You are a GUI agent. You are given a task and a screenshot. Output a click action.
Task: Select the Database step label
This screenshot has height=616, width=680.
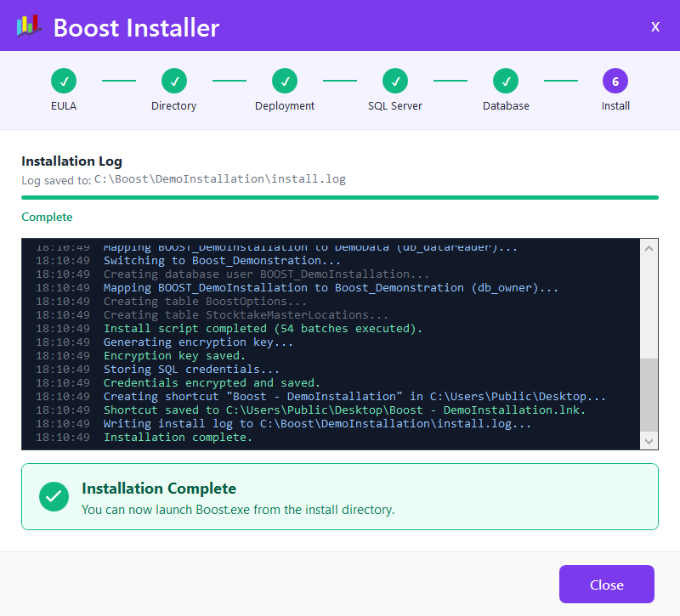click(x=506, y=105)
